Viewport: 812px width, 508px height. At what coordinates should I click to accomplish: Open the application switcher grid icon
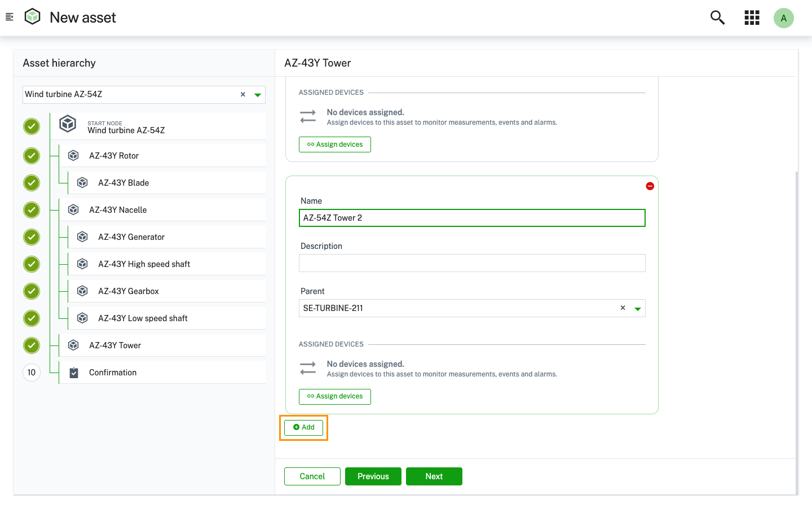(752, 17)
